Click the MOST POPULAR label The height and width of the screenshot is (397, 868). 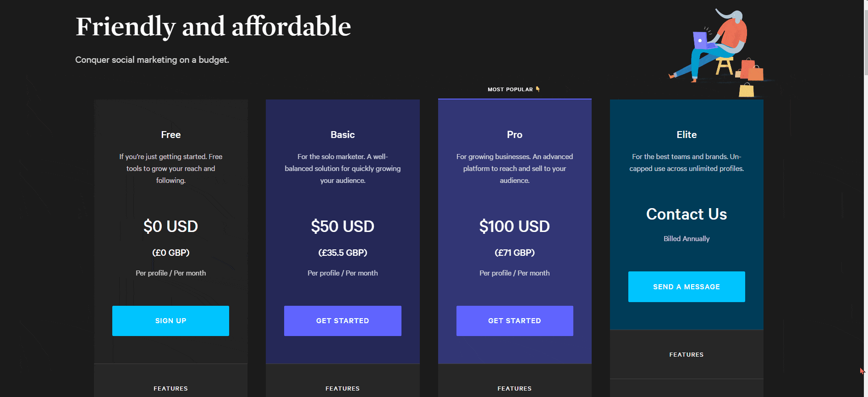(x=510, y=89)
